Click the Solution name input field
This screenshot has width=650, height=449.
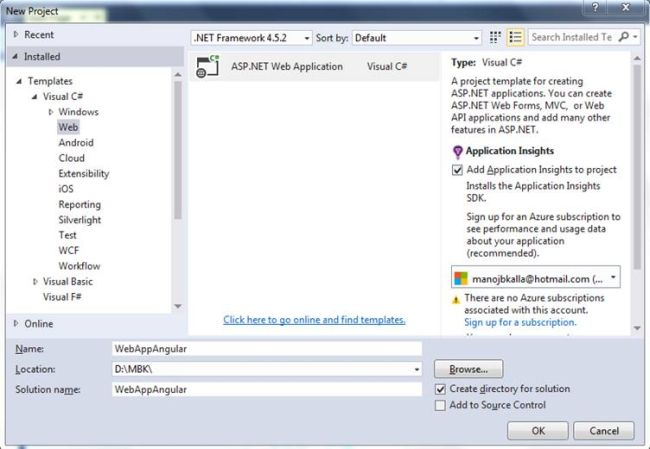point(267,389)
